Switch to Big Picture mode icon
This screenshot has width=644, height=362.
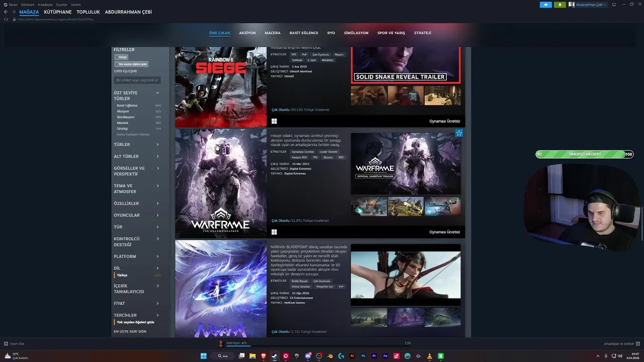pos(614,5)
